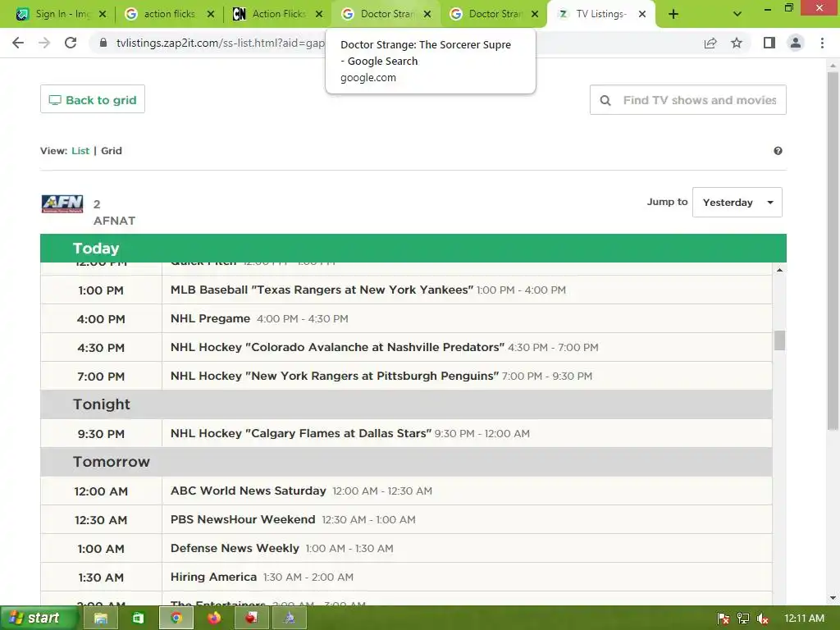
Task: Open MLB Baseball Texas Rangers at Yankees listing
Action: coord(322,290)
